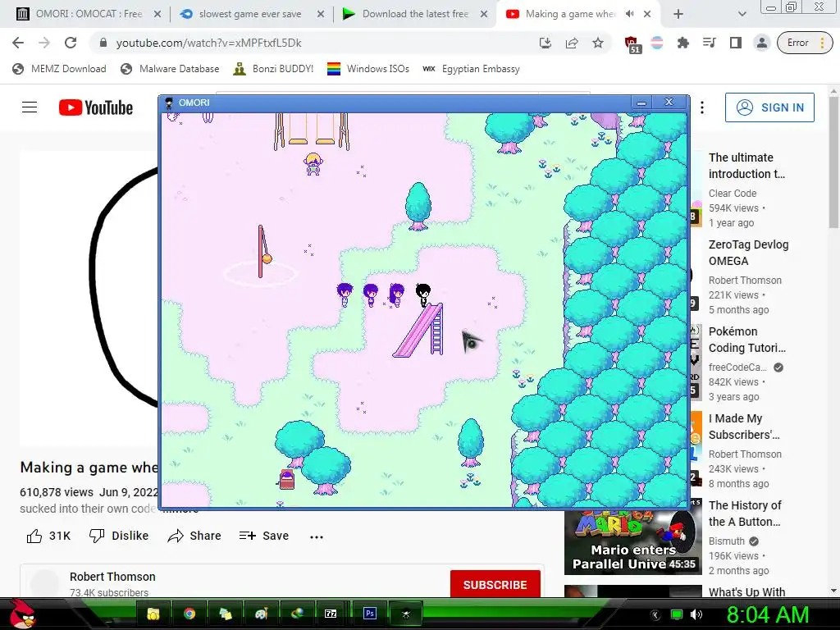The height and width of the screenshot is (630, 840).
Task: Close the slowest game ever save tab
Action: tap(321, 14)
